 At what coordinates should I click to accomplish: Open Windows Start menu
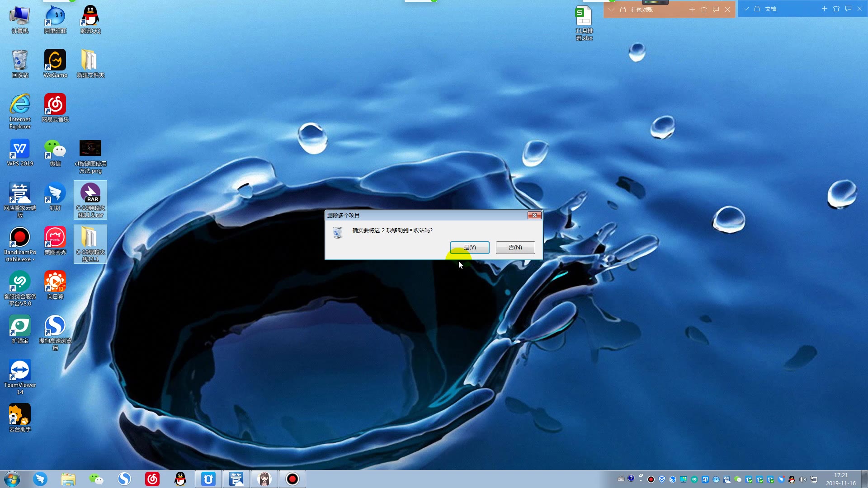coord(12,479)
